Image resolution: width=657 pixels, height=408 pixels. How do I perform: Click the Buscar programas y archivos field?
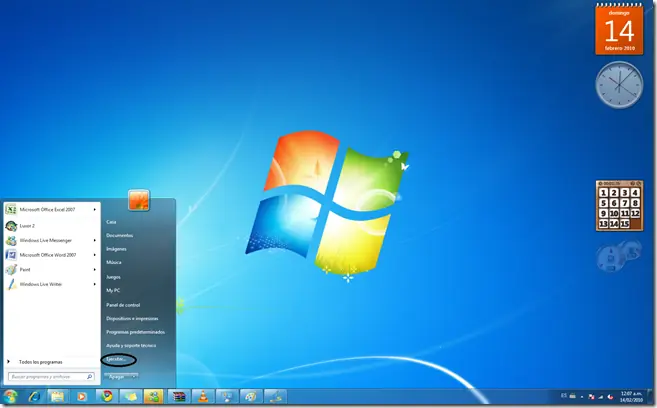pos(51,377)
